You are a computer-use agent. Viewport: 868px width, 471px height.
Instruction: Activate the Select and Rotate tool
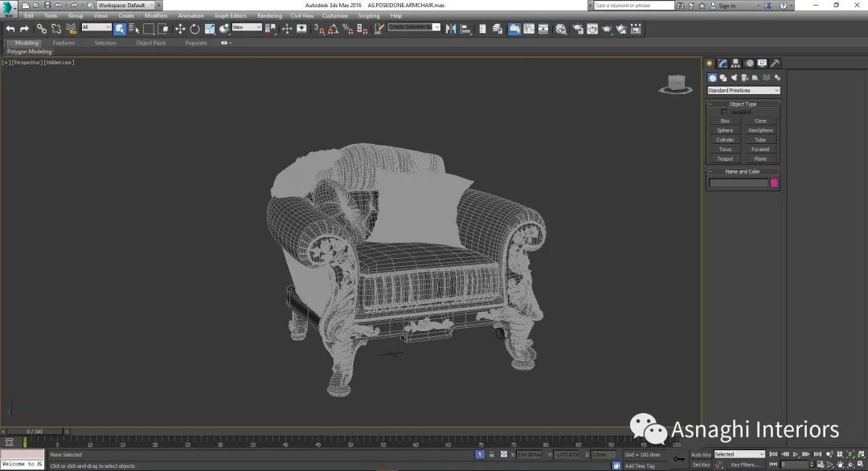pos(194,29)
